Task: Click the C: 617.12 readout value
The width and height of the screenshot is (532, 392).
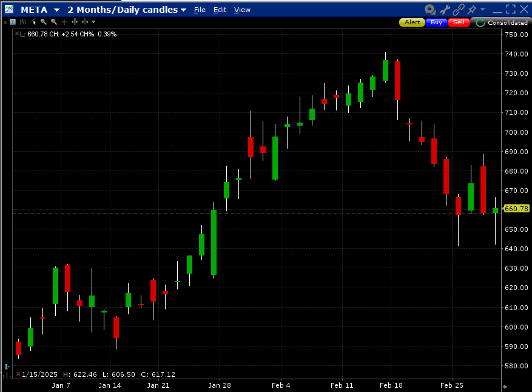Action: 158,374
